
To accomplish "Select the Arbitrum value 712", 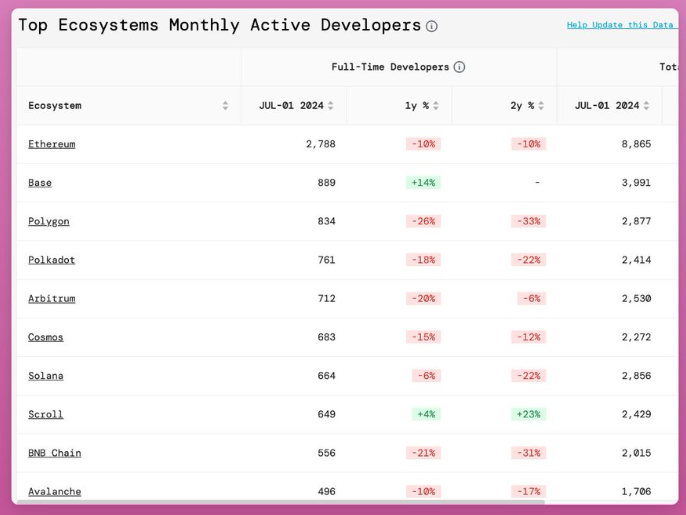I will (326, 298).
